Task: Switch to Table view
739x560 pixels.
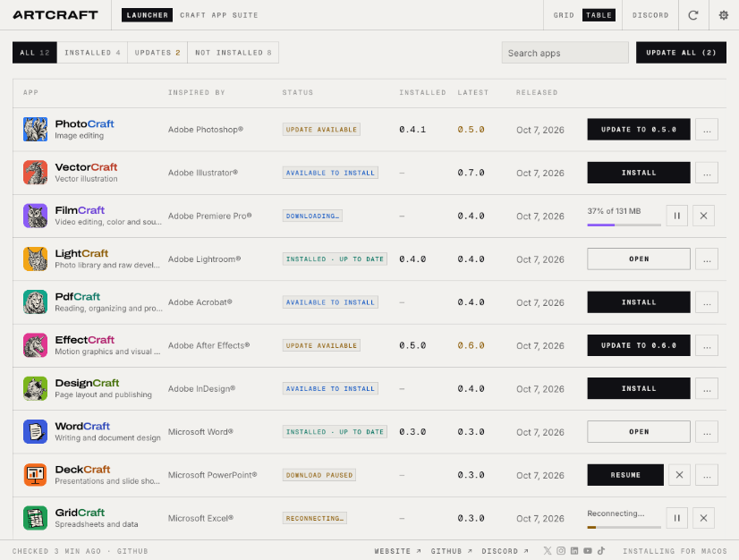Action: pyautogui.click(x=599, y=15)
